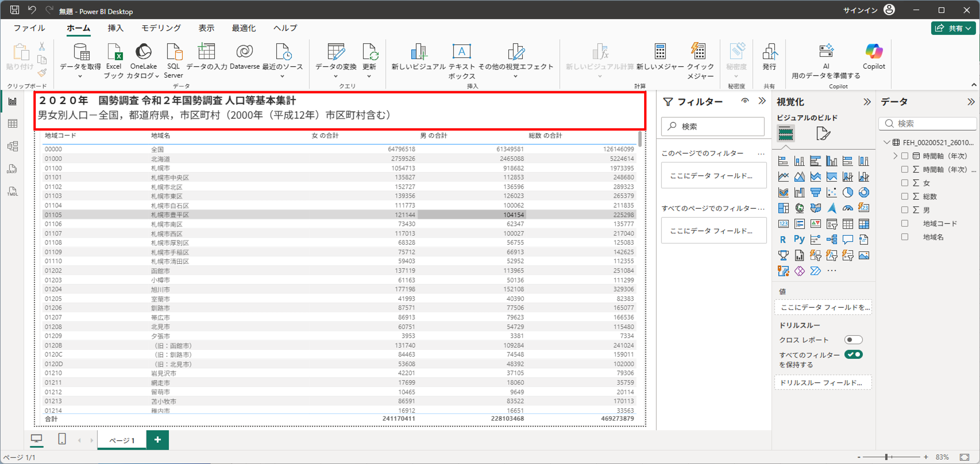Open the 共有 dropdown button
The width and height of the screenshot is (980, 464).
coord(953,28)
